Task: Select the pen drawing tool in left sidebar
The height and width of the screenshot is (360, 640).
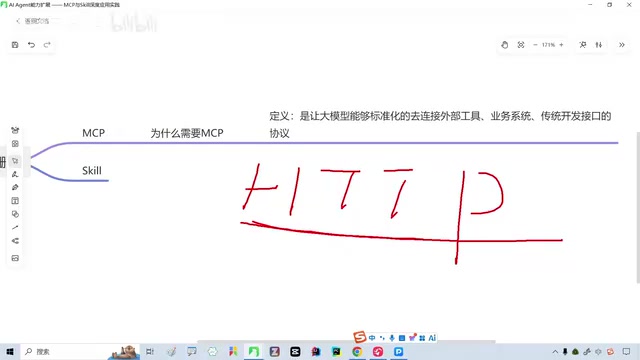Action: pyautogui.click(x=15, y=187)
